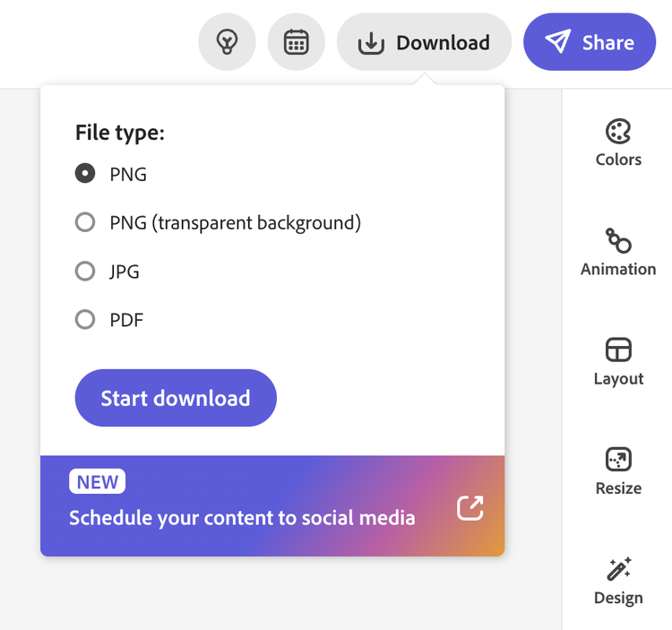Click the external link arrow icon
This screenshot has width=672, height=630.
click(470, 508)
